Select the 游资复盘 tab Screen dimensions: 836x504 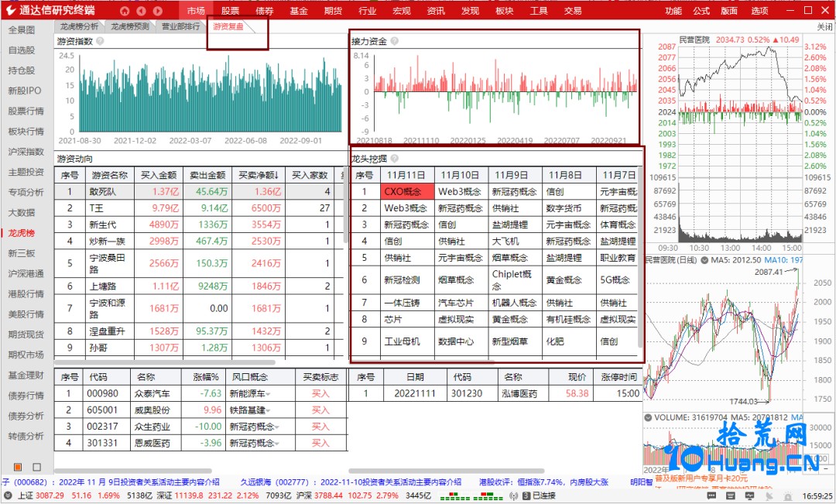(x=228, y=26)
